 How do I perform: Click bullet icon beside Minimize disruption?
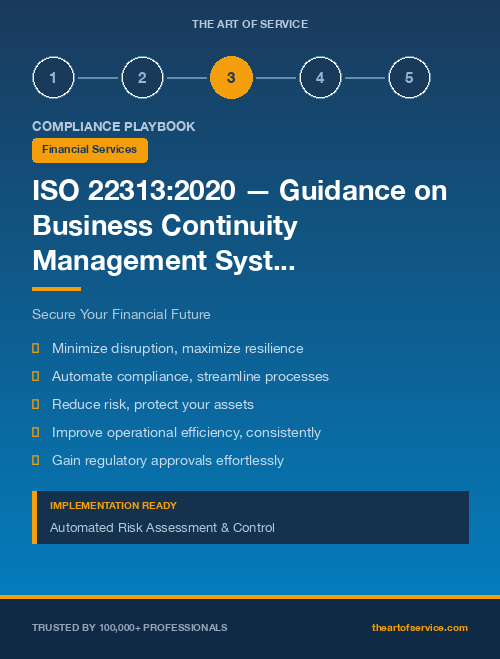pos(36,348)
